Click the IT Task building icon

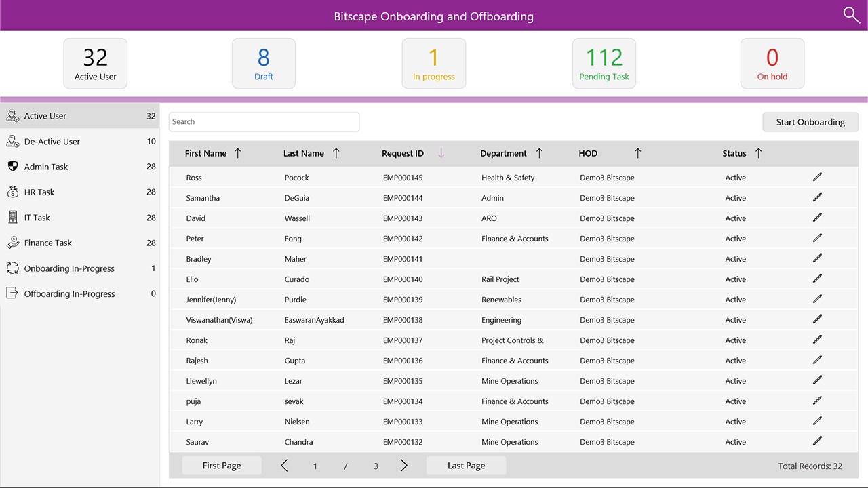click(12, 218)
